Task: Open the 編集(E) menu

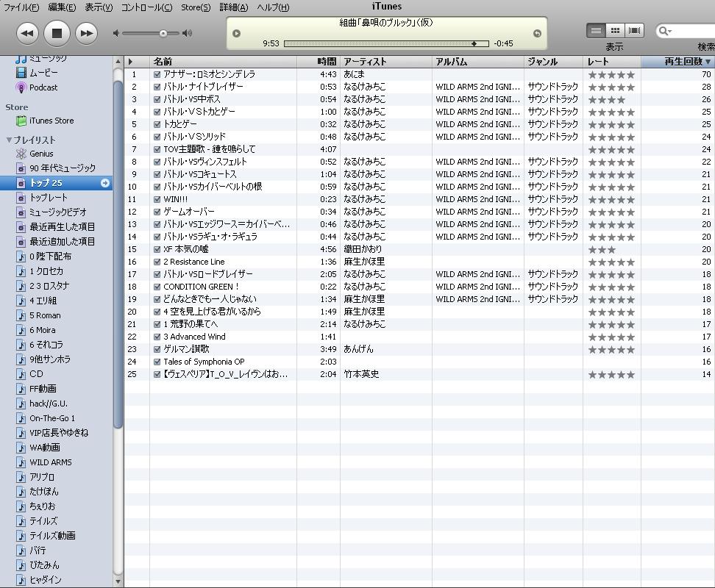Action: coord(62,7)
